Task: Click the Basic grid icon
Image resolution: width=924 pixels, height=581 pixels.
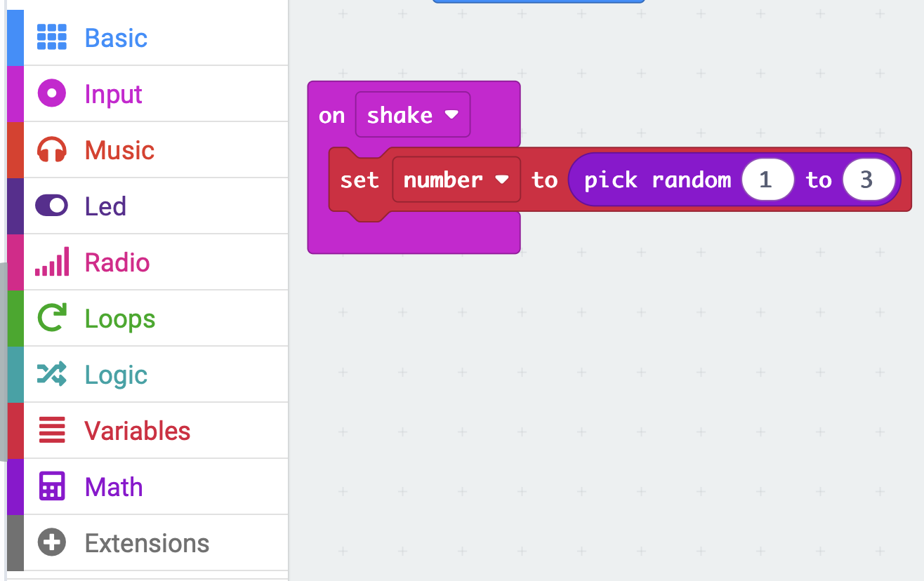Action: point(51,37)
